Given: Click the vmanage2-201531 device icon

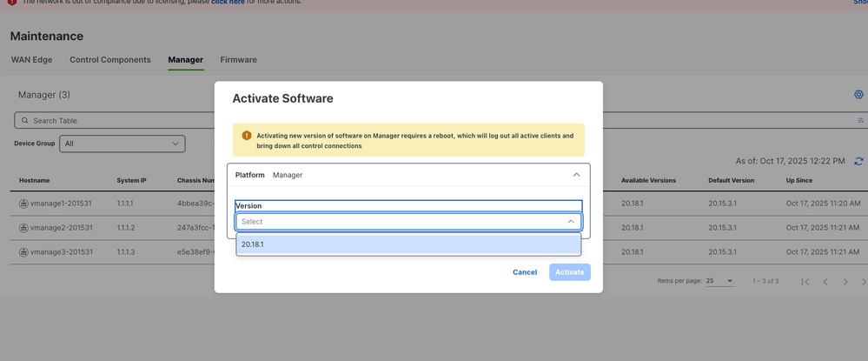Looking at the screenshot, I should pyautogui.click(x=23, y=228).
